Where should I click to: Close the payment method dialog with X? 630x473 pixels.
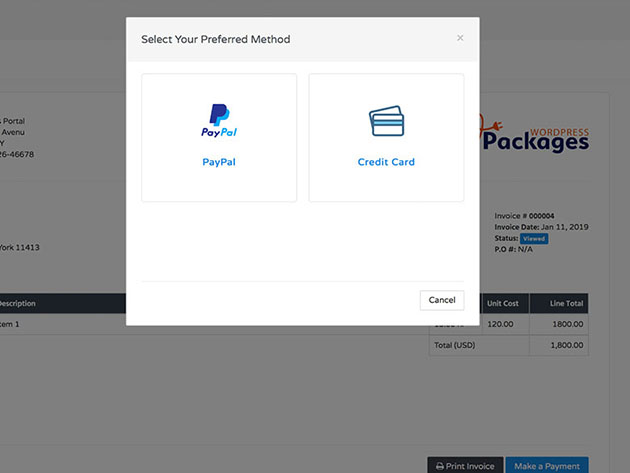coord(460,38)
